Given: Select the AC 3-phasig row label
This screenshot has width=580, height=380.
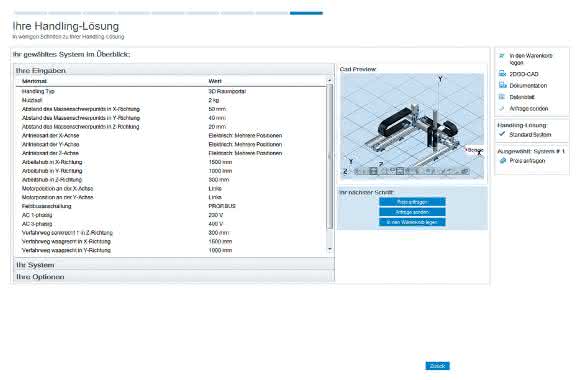Looking at the screenshot, I should (37, 224).
